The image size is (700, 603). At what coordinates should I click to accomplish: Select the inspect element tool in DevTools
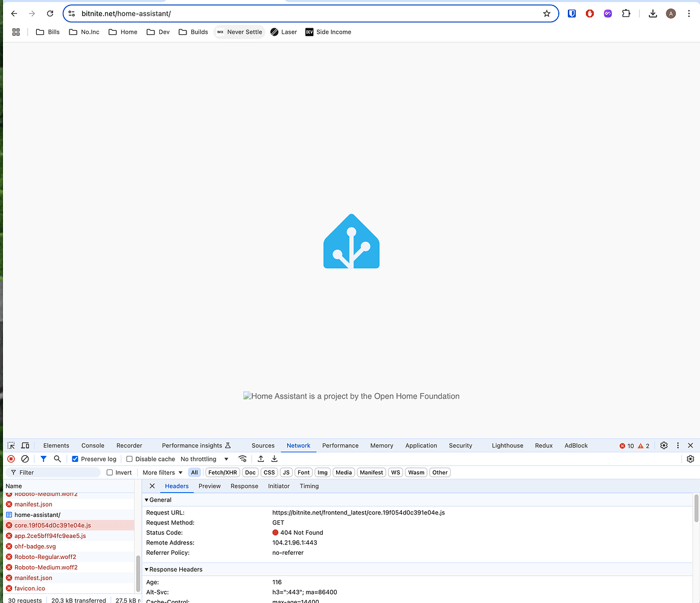point(9,445)
